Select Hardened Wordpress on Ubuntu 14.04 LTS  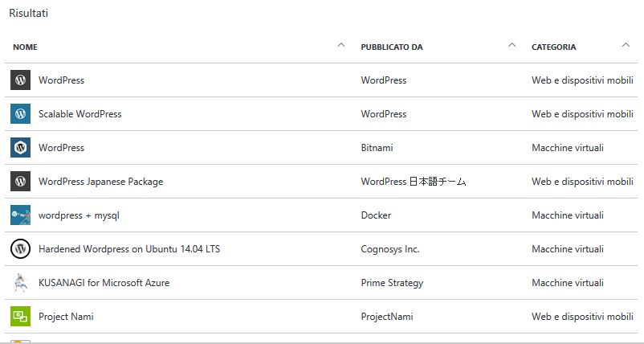coord(129,248)
